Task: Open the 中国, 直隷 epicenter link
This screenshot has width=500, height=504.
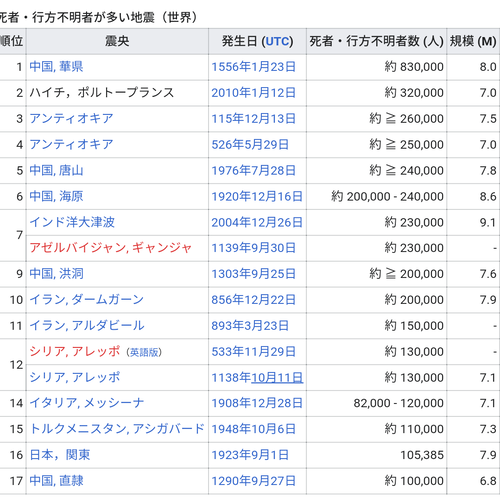Action: coord(56,481)
